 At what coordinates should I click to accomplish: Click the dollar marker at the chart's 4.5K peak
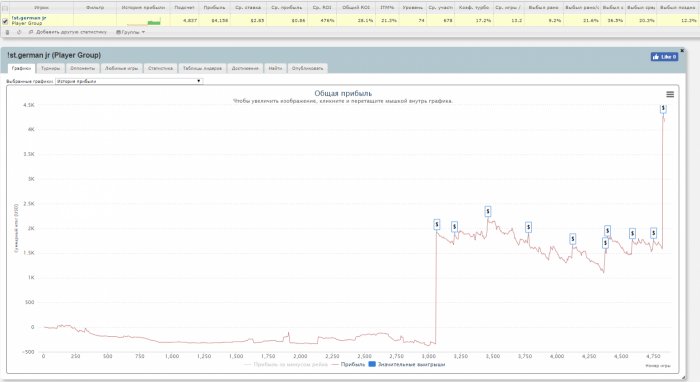[663, 108]
